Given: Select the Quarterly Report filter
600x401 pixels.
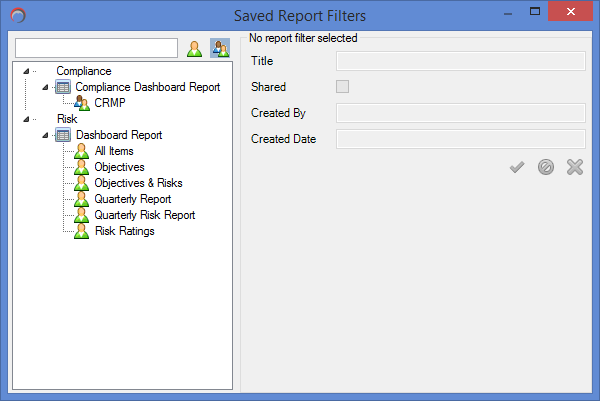Looking at the screenshot, I should tap(133, 199).
